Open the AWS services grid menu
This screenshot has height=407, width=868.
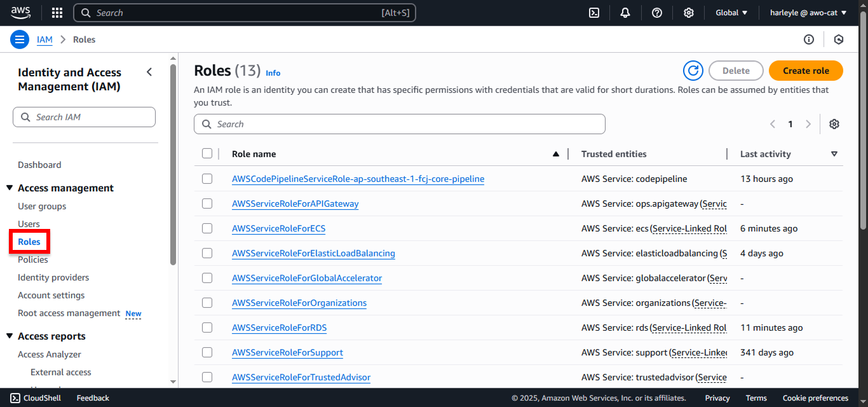(57, 13)
